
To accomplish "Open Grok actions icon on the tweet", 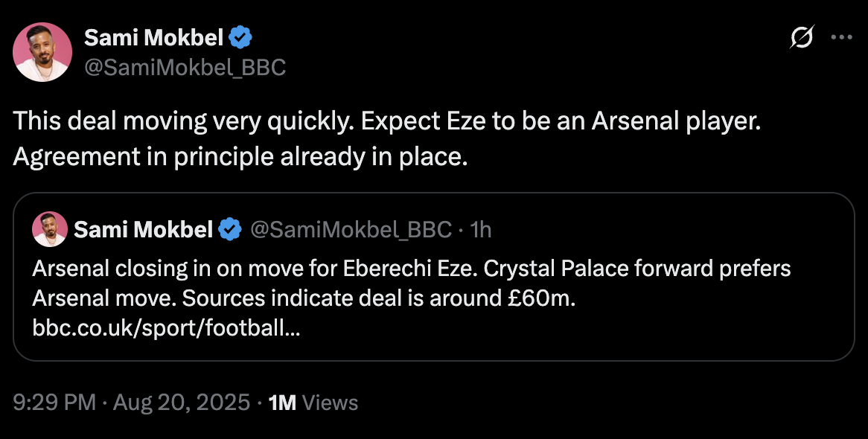I will (x=802, y=38).
